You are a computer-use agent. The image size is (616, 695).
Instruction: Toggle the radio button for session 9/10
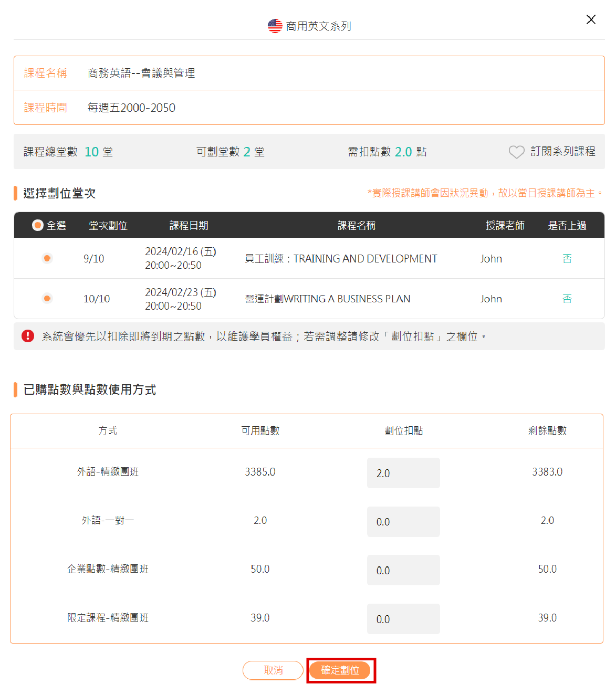[47, 258]
